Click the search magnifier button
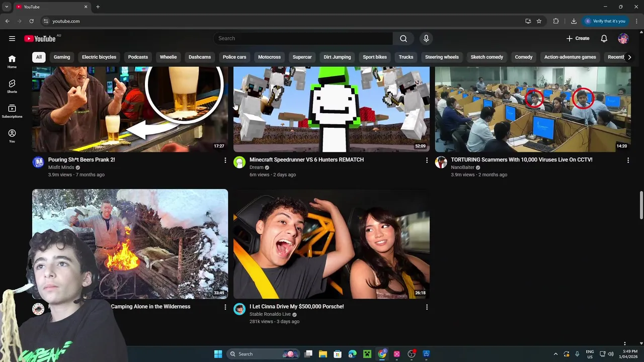The width and height of the screenshot is (644, 362). pyautogui.click(x=403, y=38)
